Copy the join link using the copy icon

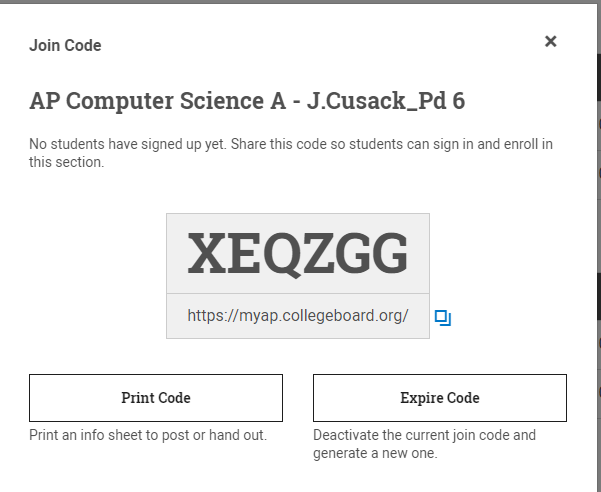coord(443,318)
